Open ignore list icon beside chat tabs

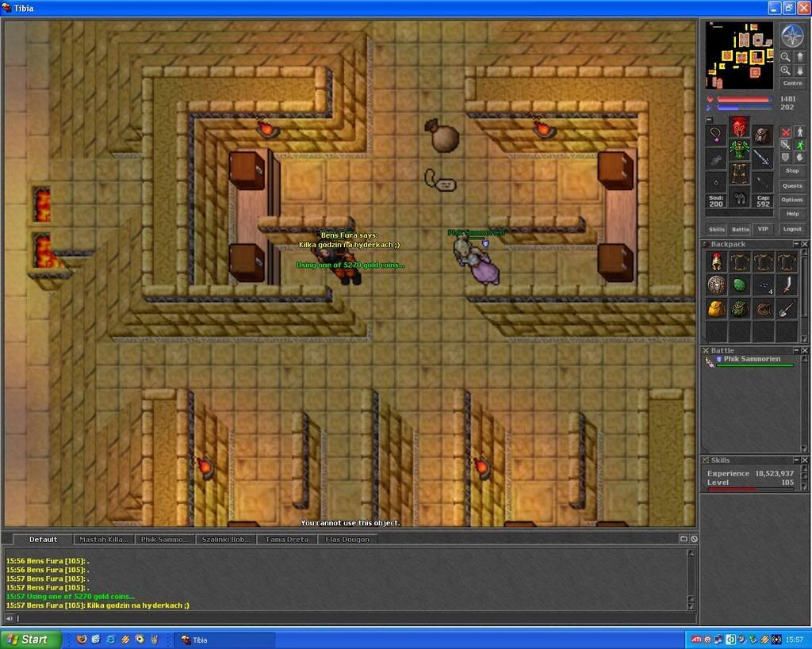click(694, 539)
